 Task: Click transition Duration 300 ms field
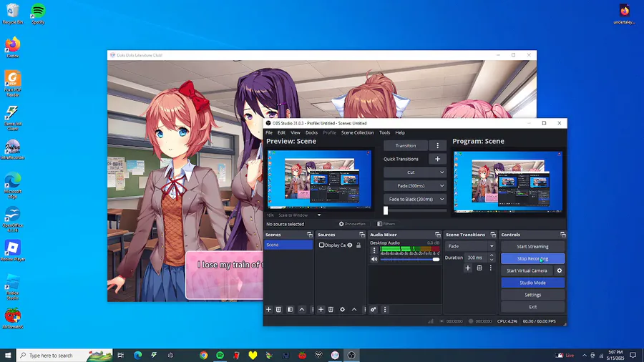(x=476, y=258)
